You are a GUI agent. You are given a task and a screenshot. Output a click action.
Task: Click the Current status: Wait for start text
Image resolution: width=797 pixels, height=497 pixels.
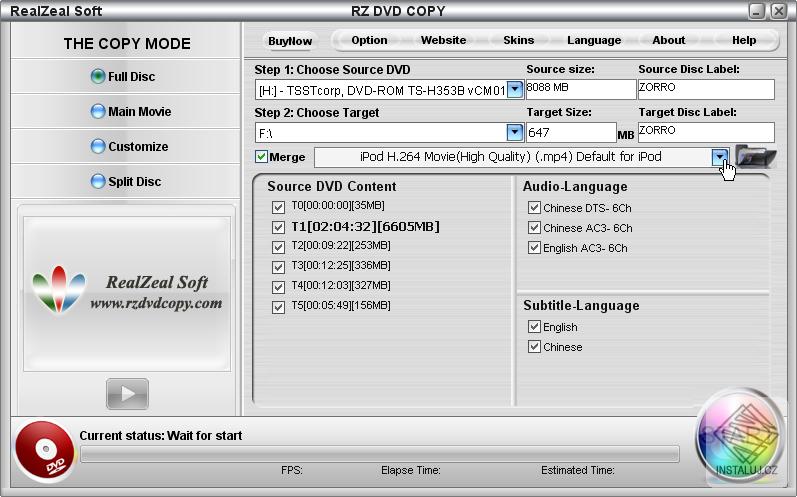pos(161,436)
